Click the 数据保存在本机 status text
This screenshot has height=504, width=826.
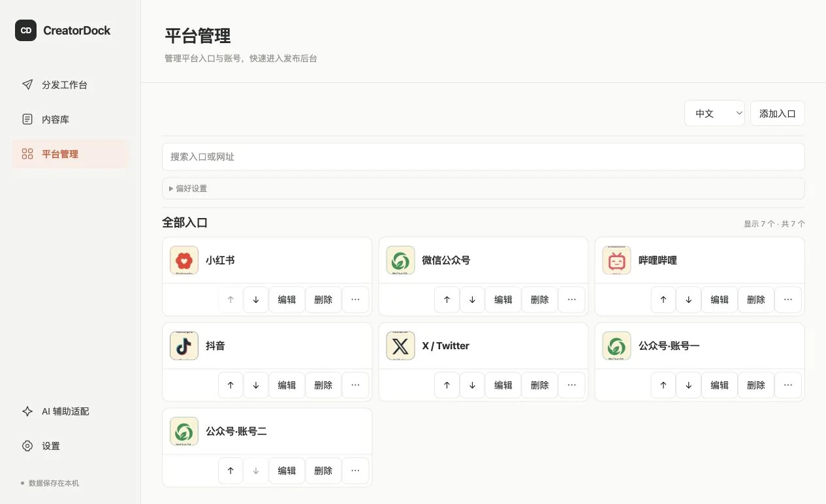(54, 483)
